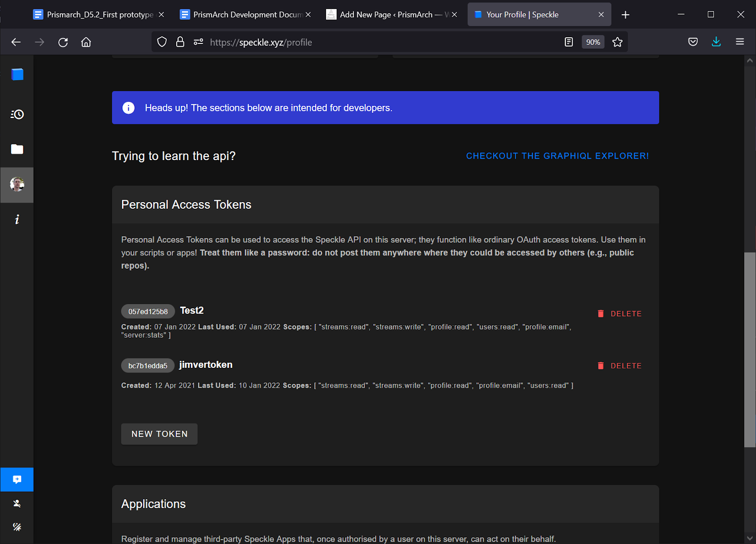Click the scrollbar up arrow
This screenshot has width=756, height=544.
[x=750, y=60]
